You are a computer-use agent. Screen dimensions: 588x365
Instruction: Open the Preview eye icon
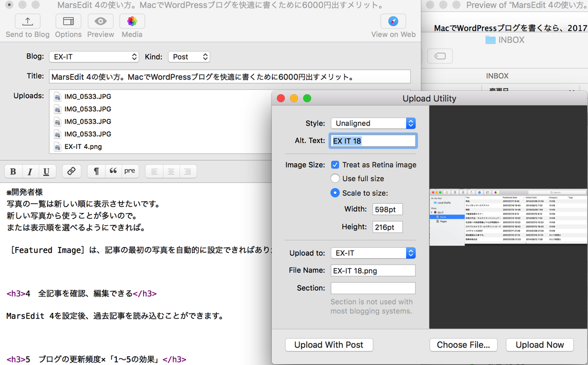pyautogui.click(x=100, y=21)
